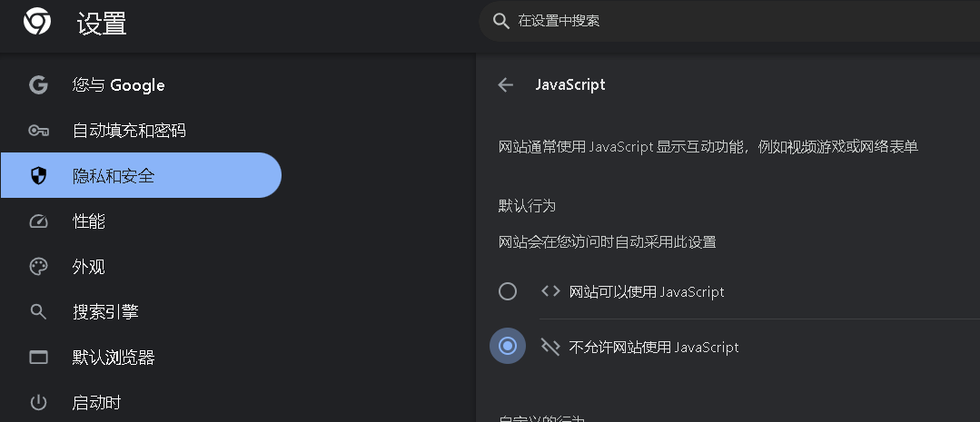Click the 设置 page title
Viewport: 980px width, 422px height.
tap(102, 24)
